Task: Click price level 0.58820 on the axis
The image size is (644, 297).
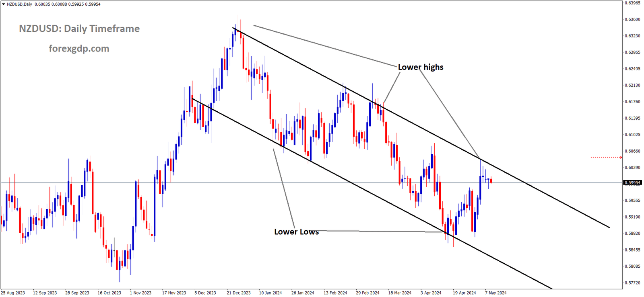Action: (632, 233)
